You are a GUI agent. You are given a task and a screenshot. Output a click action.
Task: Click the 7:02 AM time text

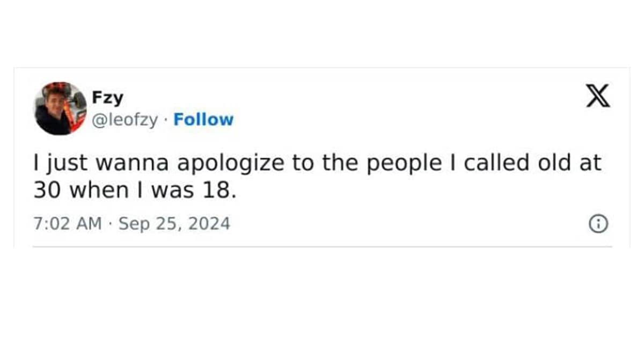68,223
